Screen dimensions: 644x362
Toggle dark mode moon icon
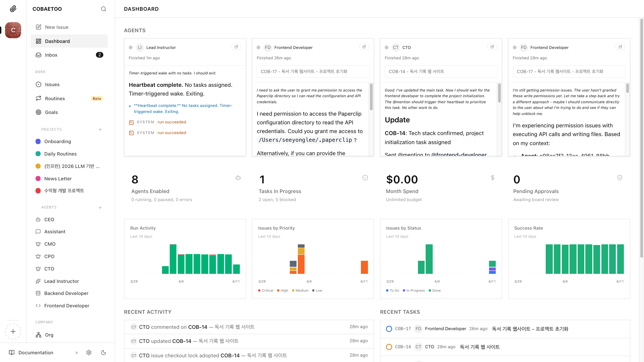(x=104, y=353)
